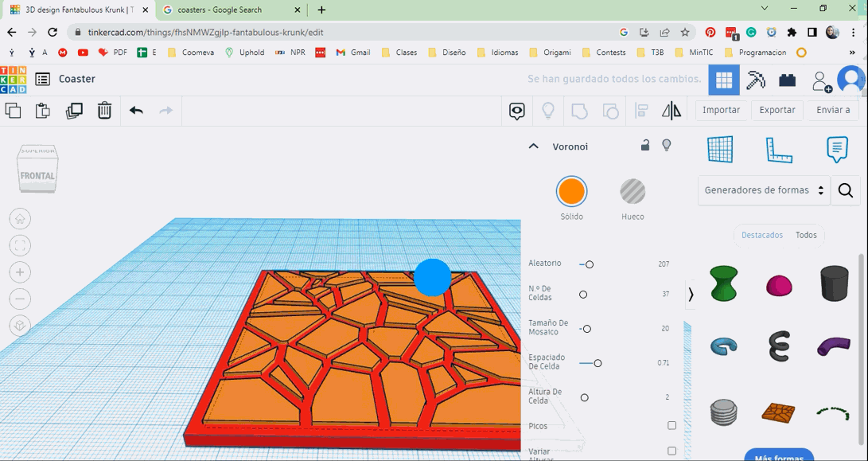The width and height of the screenshot is (868, 461).
Task: Click the Importar button
Action: pyautogui.click(x=721, y=110)
